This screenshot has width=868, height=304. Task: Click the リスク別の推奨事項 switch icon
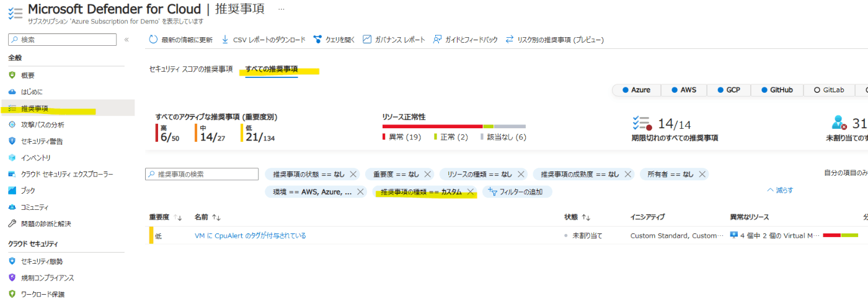coord(510,40)
